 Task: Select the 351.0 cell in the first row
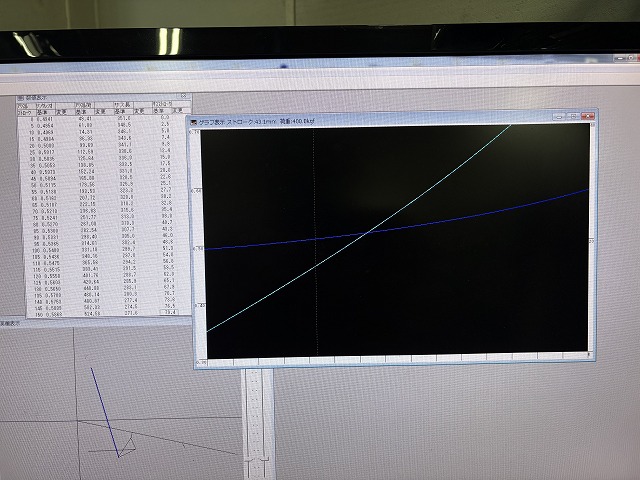coord(127,117)
